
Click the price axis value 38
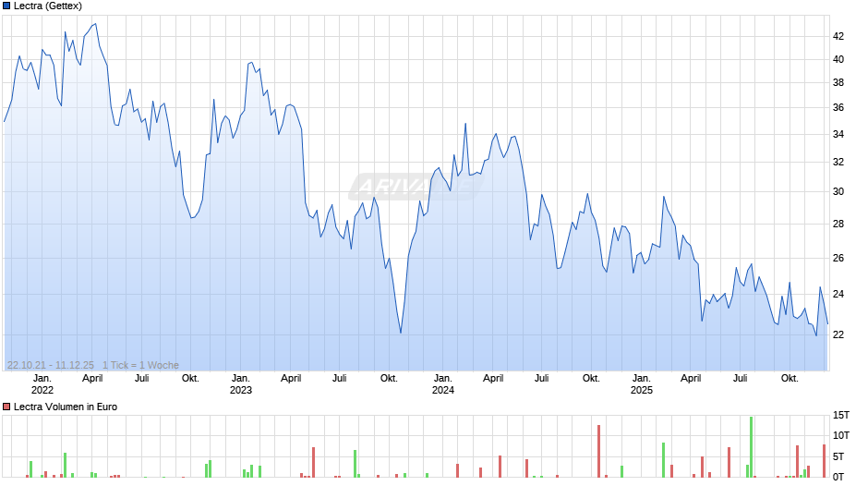[x=838, y=83]
